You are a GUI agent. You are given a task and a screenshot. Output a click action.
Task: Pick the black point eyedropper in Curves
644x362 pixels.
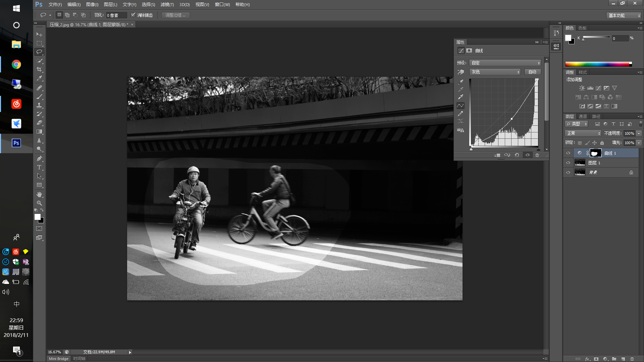click(461, 81)
